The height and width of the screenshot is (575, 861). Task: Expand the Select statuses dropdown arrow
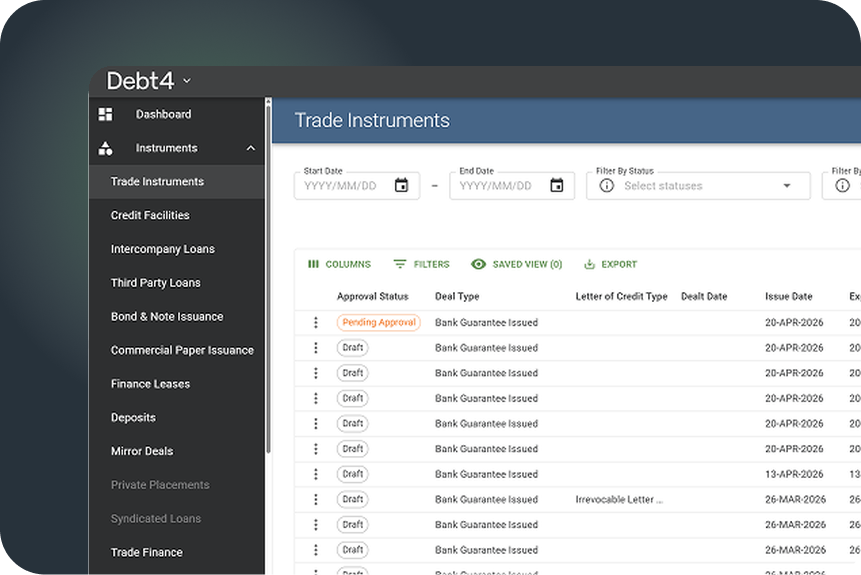(787, 186)
